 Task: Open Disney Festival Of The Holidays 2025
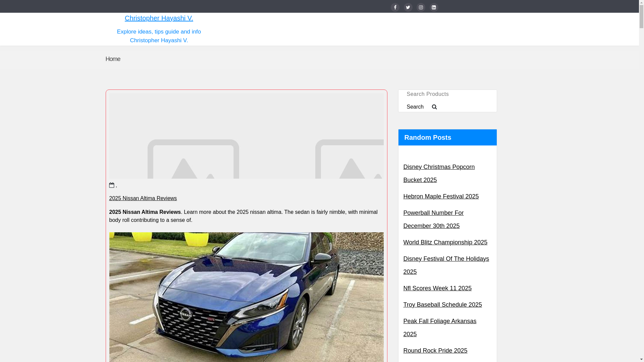(446, 265)
